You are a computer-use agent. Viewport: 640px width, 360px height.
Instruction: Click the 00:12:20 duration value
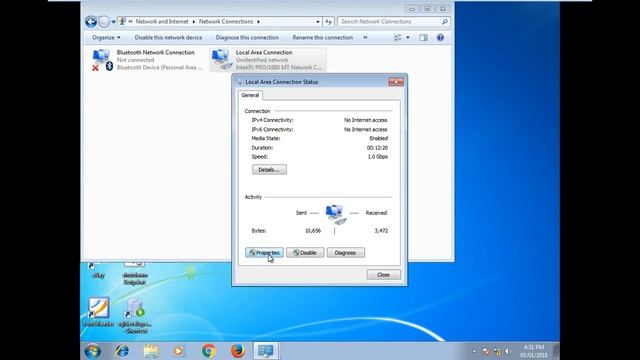click(377, 148)
